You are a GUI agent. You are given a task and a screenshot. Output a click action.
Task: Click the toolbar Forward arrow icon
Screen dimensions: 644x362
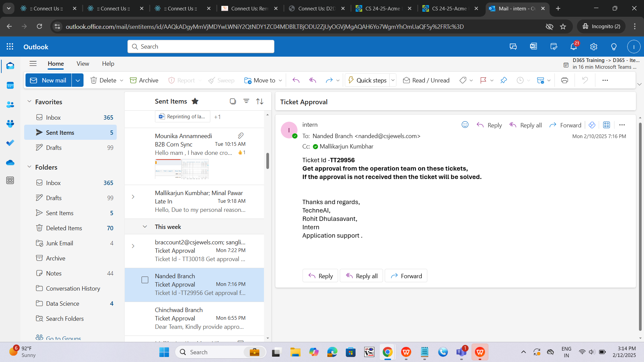click(329, 80)
